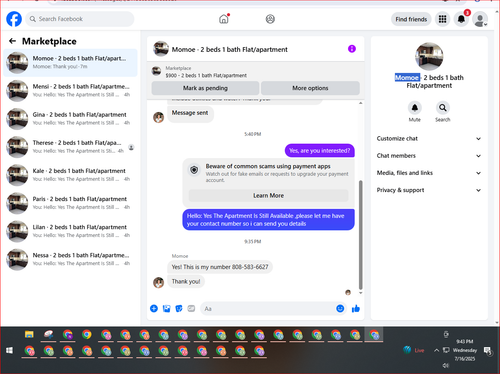Open the account profile avatar menu

tap(480, 19)
